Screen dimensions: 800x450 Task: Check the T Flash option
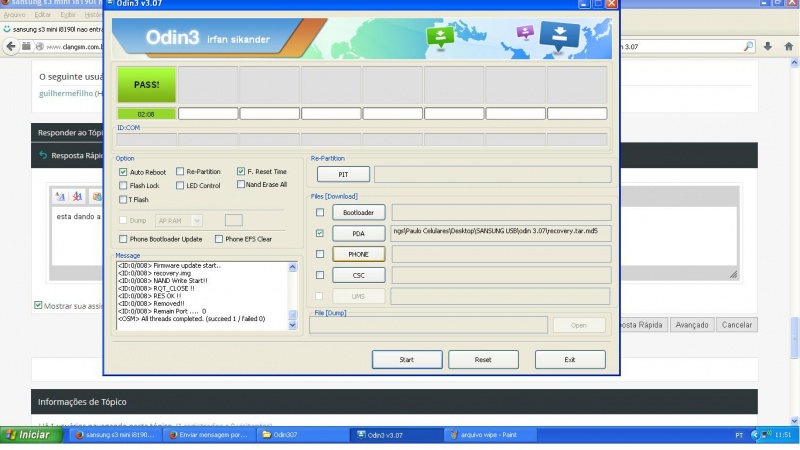coord(123,199)
